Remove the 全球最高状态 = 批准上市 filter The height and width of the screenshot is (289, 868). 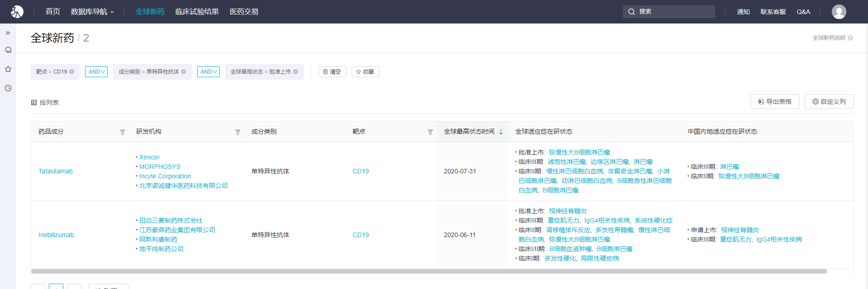(x=296, y=72)
